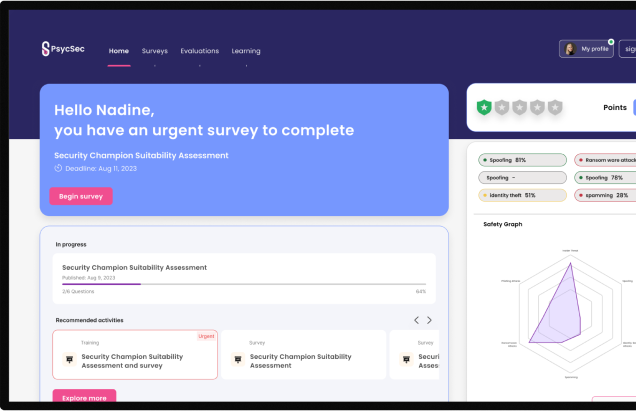This screenshot has width=636, height=411.
Task: Click the second grey shield badge
Action: click(x=520, y=107)
